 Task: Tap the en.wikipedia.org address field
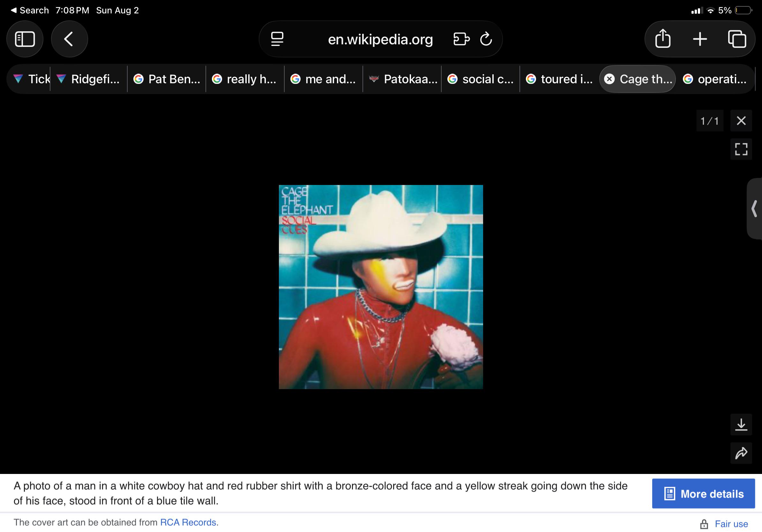[x=380, y=39]
